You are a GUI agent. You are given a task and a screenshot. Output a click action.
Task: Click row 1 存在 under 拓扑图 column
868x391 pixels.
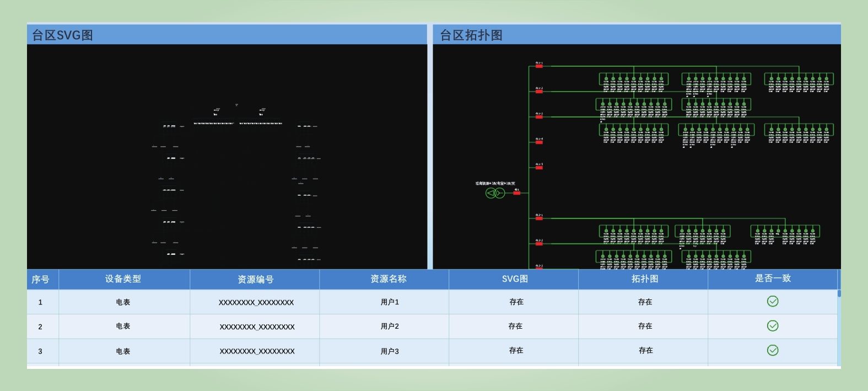pyautogui.click(x=645, y=302)
